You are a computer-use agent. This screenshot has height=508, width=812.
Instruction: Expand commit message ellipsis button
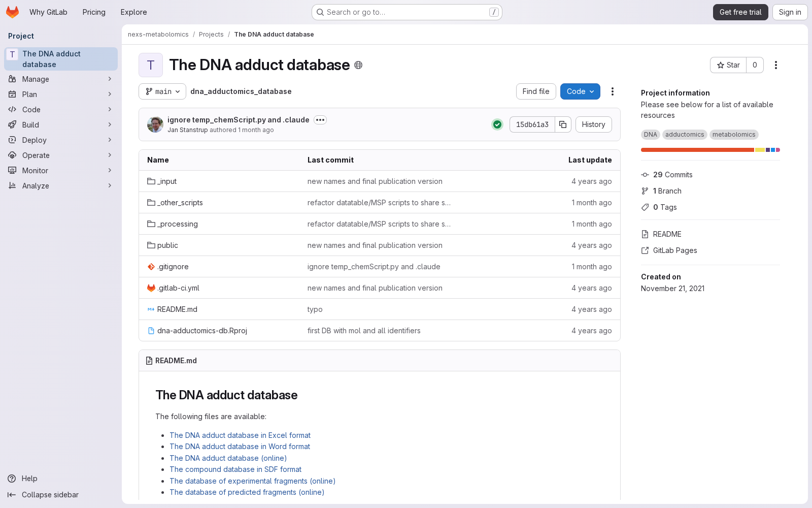point(320,120)
